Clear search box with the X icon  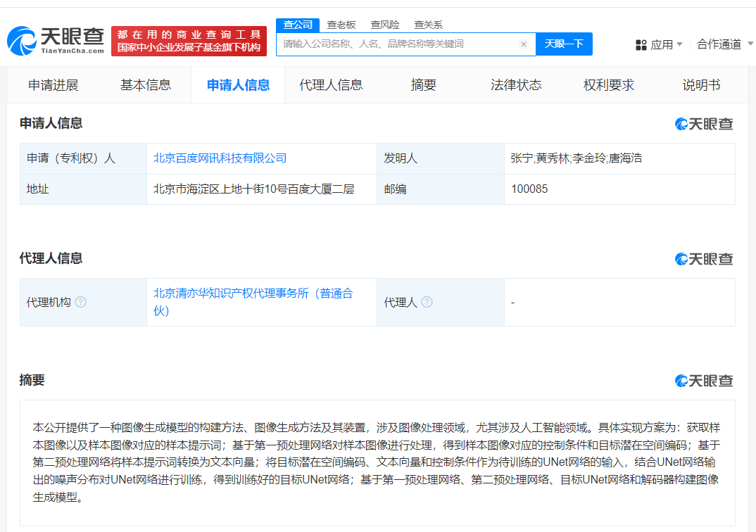click(x=524, y=44)
